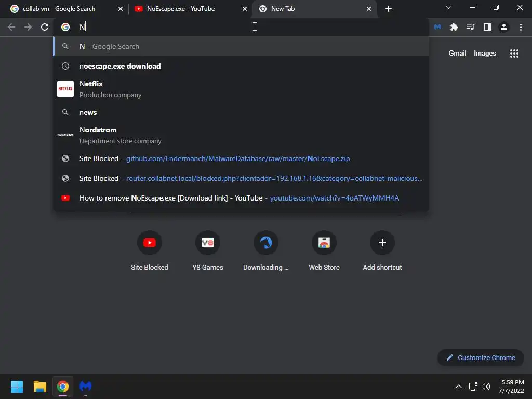Screen dimensions: 532x399
Task: Open the Chrome three-dot menu
Action: (x=521, y=27)
